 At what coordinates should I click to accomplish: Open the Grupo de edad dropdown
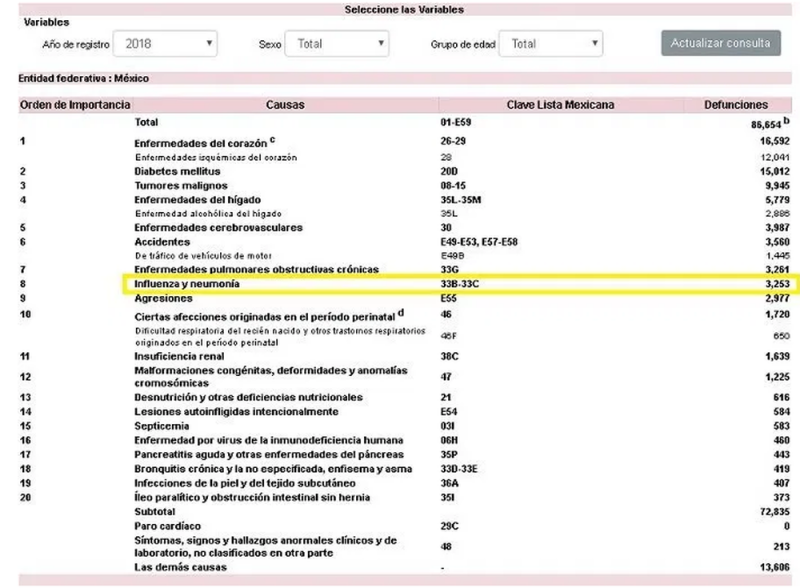tap(553, 44)
